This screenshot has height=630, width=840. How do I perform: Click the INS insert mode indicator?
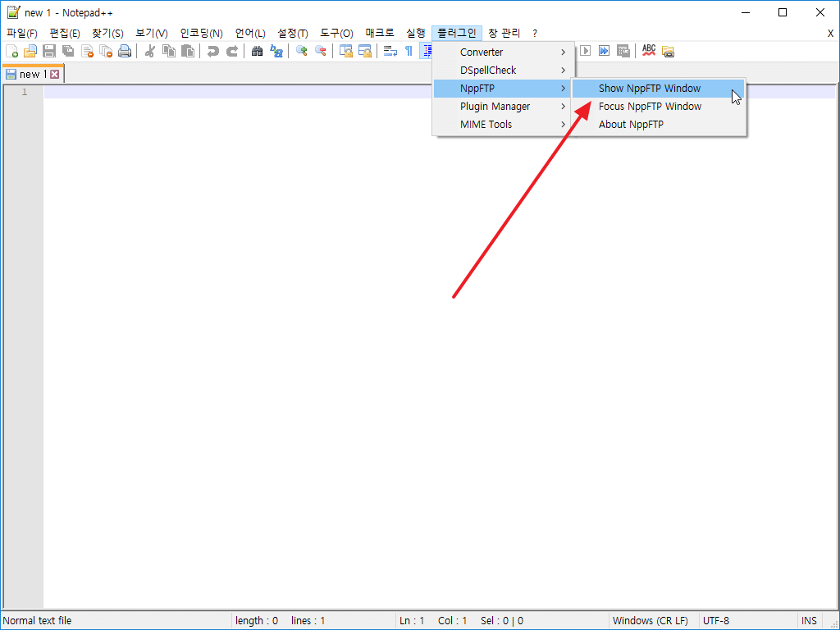[x=809, y=620]
